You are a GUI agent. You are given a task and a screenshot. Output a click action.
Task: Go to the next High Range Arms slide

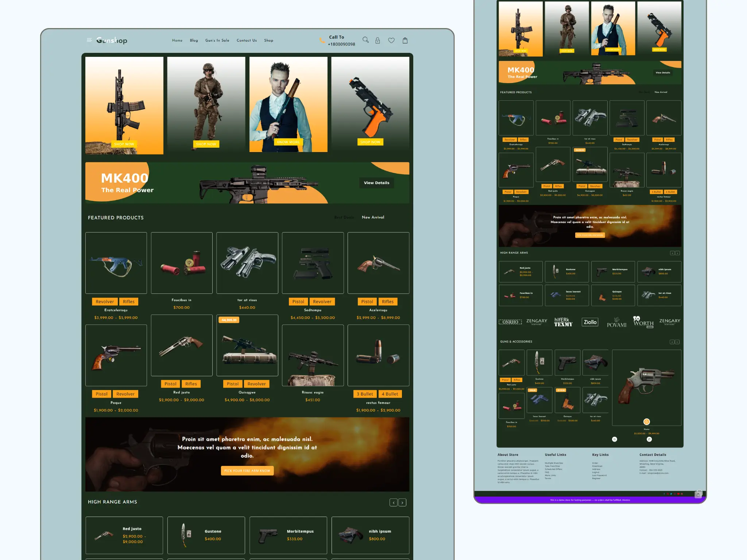(402, 503)
